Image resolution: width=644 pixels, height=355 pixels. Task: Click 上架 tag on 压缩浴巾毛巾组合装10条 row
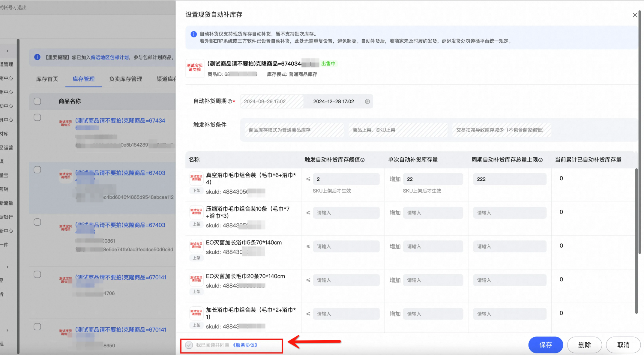(196, 224)
